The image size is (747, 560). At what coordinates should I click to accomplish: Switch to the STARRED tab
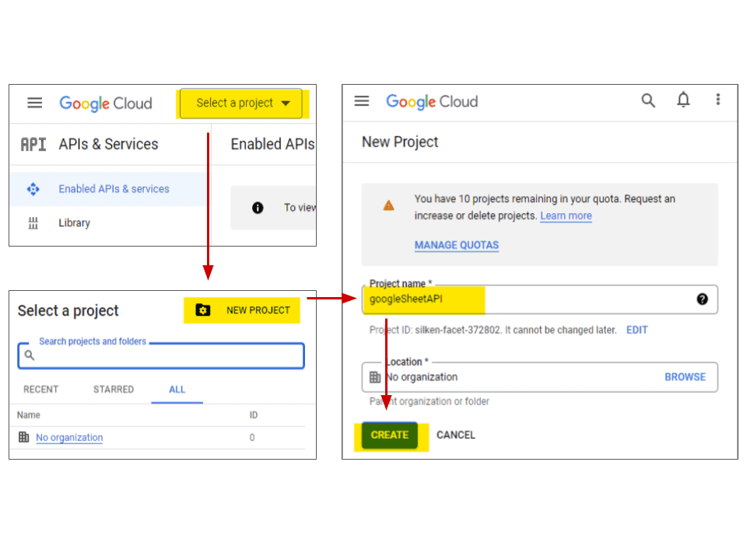[114, 390]
